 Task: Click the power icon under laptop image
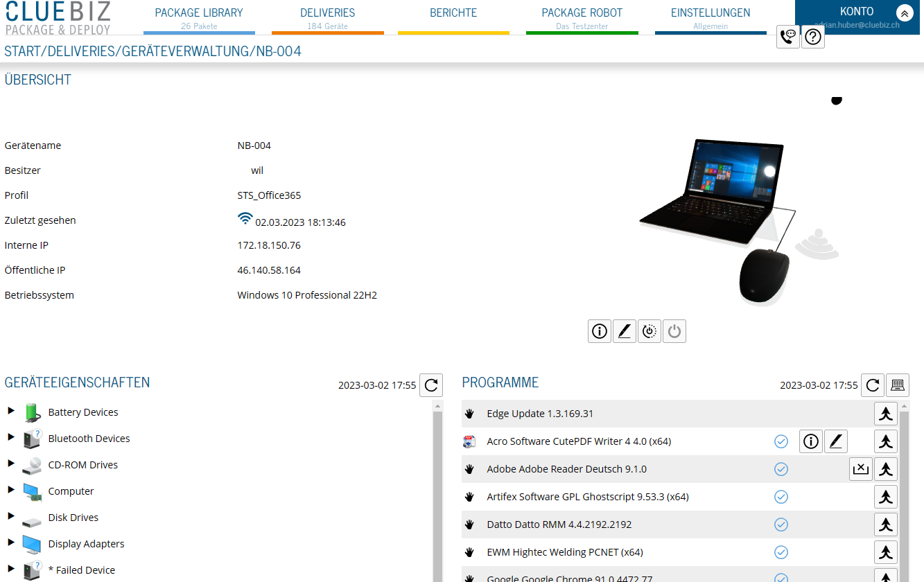click(x=674, y=331)
